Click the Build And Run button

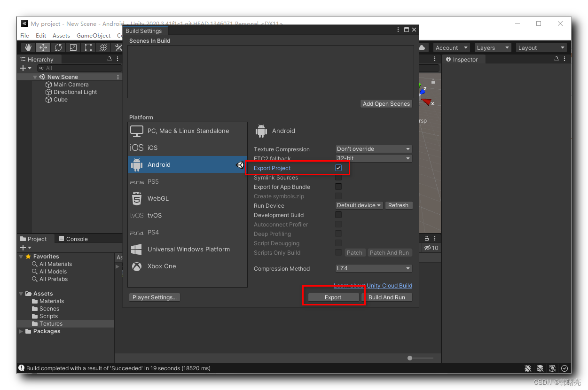point(387,297)
